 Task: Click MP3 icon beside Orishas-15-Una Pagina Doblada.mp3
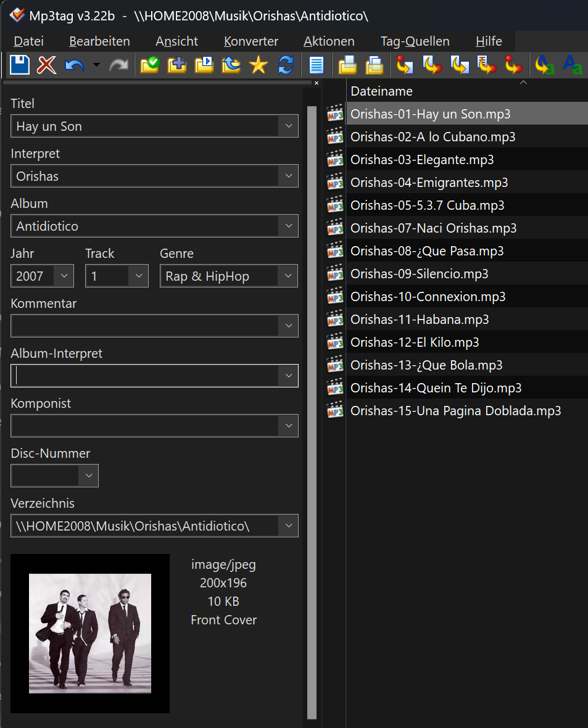(x=335, y=411)
